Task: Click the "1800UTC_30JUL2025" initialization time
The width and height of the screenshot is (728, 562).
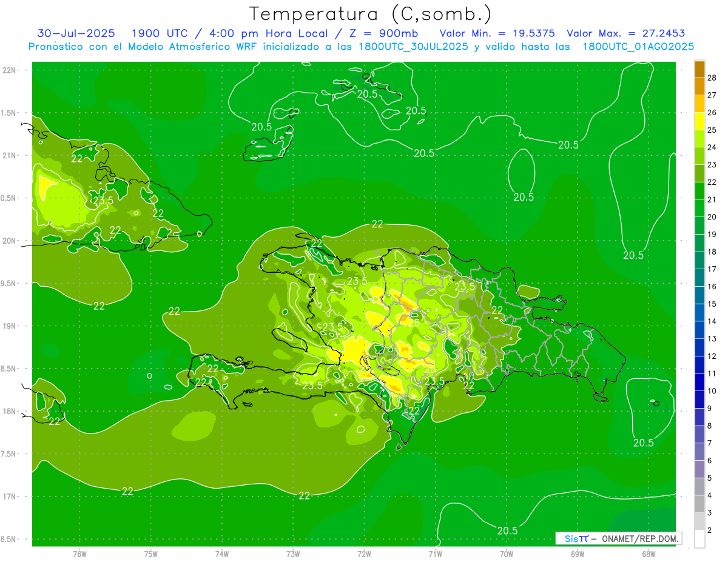Action: click(413, 47)
